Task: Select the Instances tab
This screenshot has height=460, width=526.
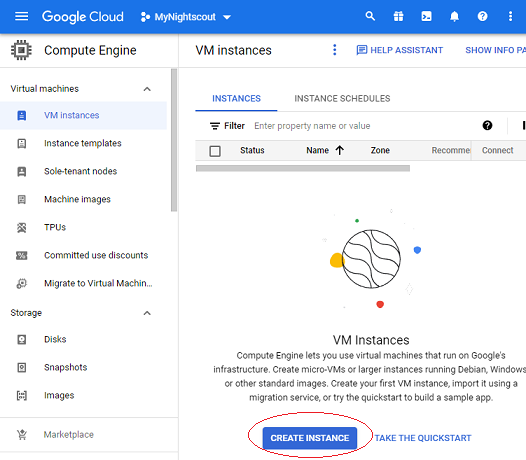Action: (x=236, y=98)
